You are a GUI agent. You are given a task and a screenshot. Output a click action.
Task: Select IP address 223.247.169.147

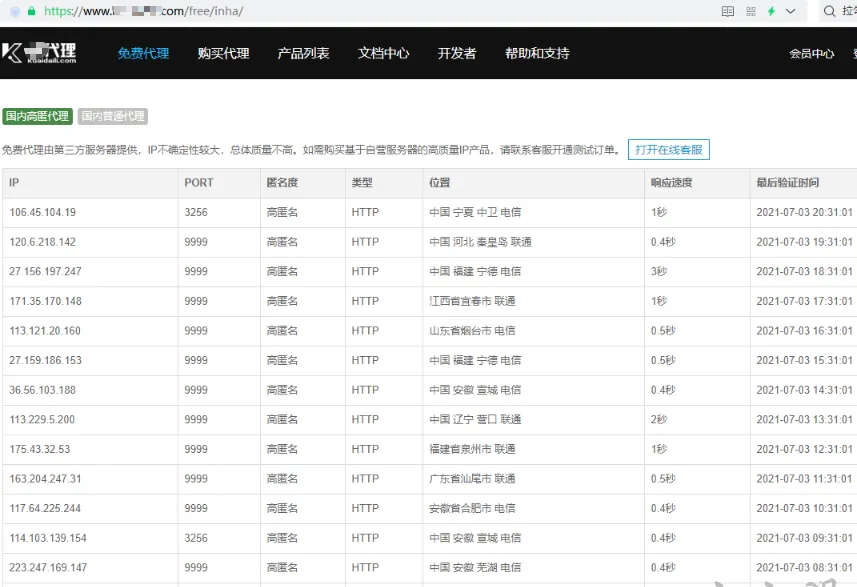[x=48, y=567]
